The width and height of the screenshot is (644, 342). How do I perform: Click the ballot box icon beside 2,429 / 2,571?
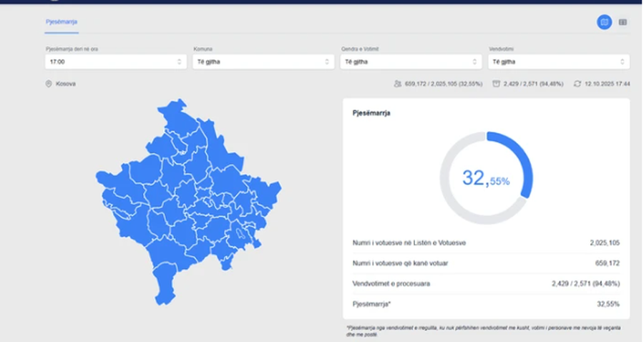tap(495, 84)
